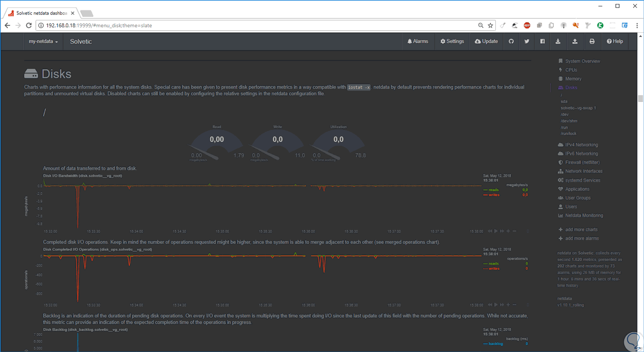Open Alarms bell in navbar

[x=418, y=42]
